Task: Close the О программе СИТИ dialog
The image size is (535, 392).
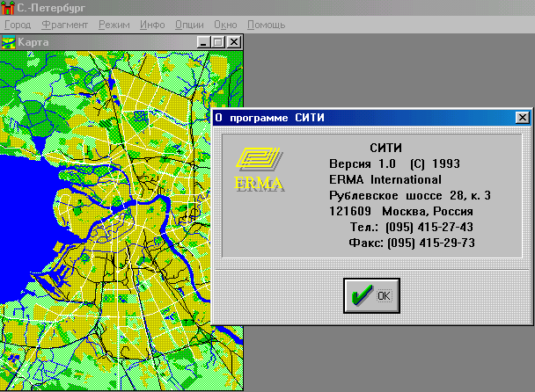Action: click(522, 118)
